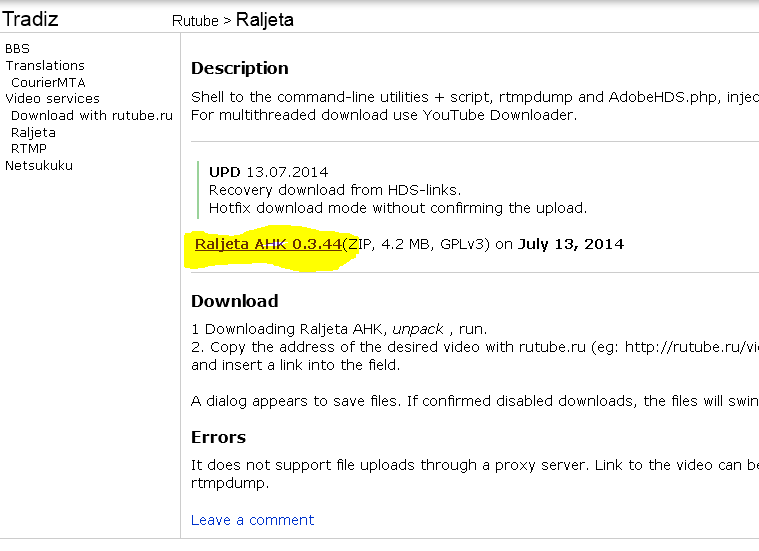Click the July 13, 2014 release date

[571, 244]
